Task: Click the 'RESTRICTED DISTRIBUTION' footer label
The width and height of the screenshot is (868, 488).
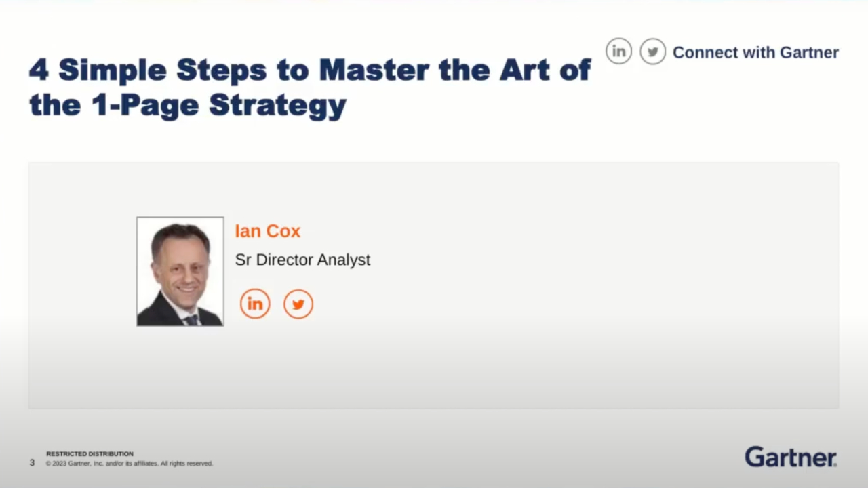Action: tap(90, 453)
